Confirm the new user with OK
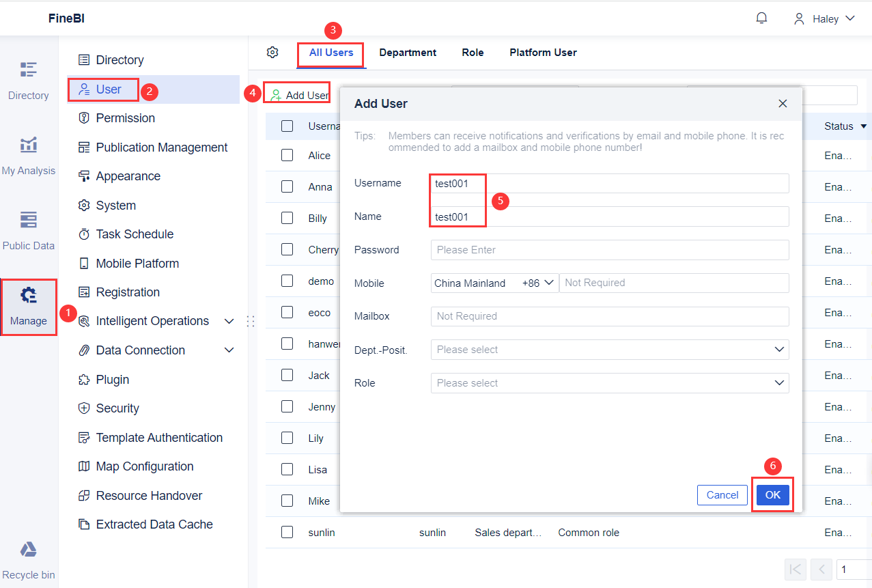The image size is (872, 588). click(772, 494)
